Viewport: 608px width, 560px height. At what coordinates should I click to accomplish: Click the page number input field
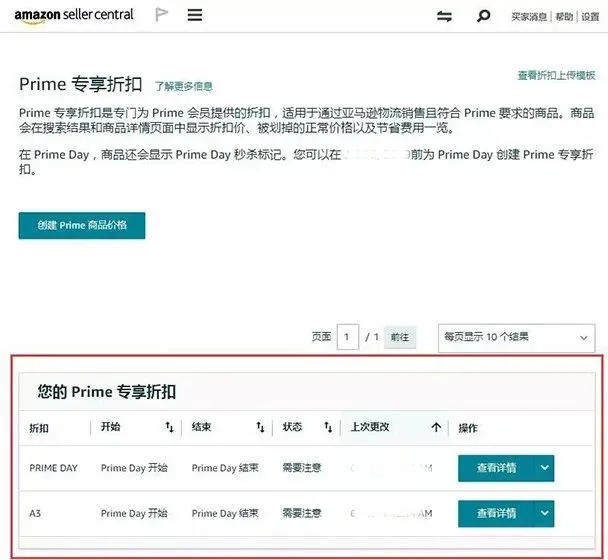coord(348,337)
